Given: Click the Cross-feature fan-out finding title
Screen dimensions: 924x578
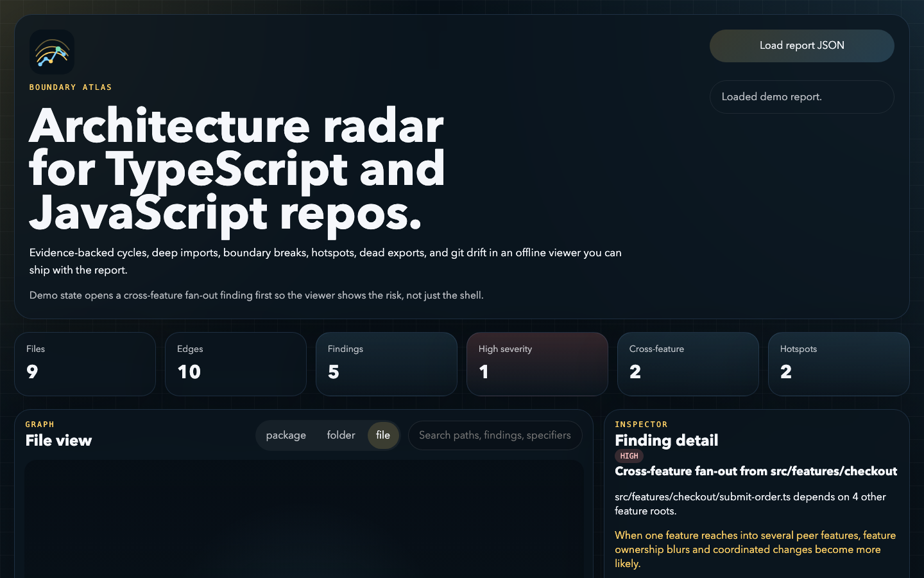Looking at the screenshot, I should [x=756, y=471].
